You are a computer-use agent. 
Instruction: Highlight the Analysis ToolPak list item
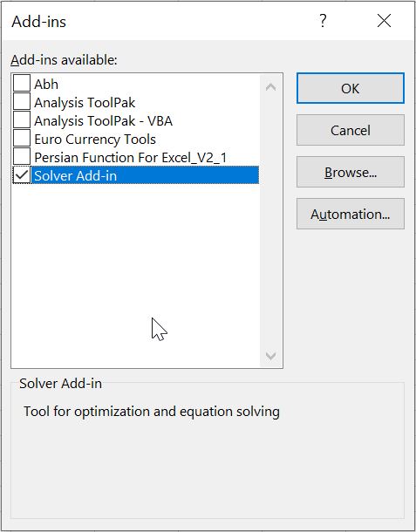point(85,102)
